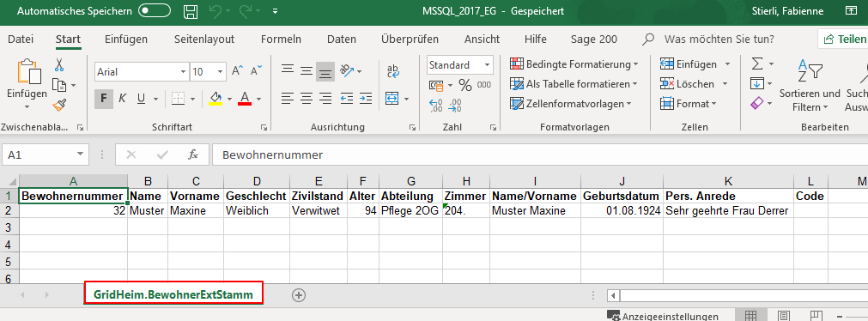Screen dimensions: 868x321
Task: Select the Format Painter brush icon
Action: click(59, 106)
